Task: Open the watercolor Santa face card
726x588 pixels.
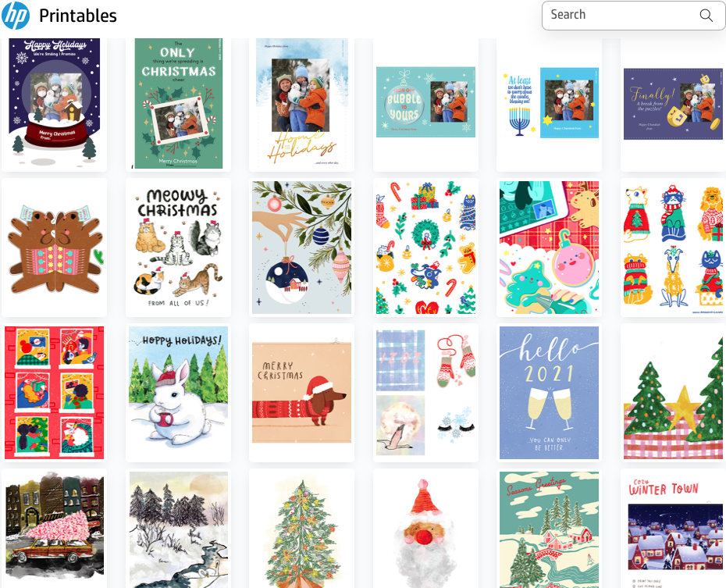Action: pyautogui.click(x=425, y=529)
